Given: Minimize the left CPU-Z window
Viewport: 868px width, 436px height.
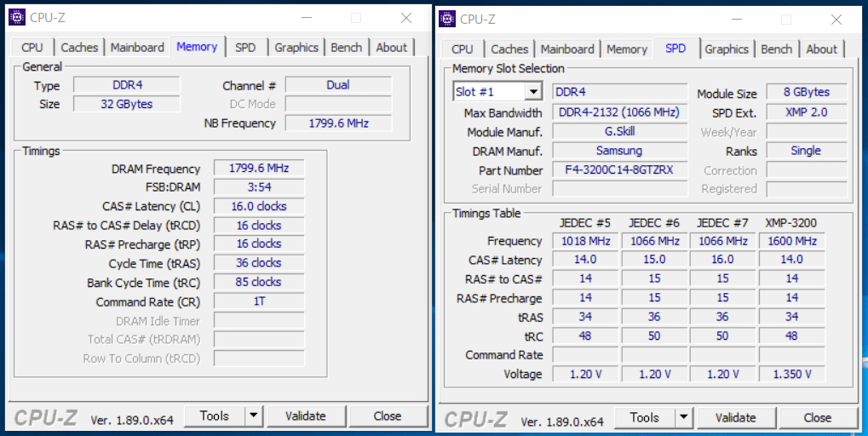Looking at the screenshot, I should [x=306, y=18].
